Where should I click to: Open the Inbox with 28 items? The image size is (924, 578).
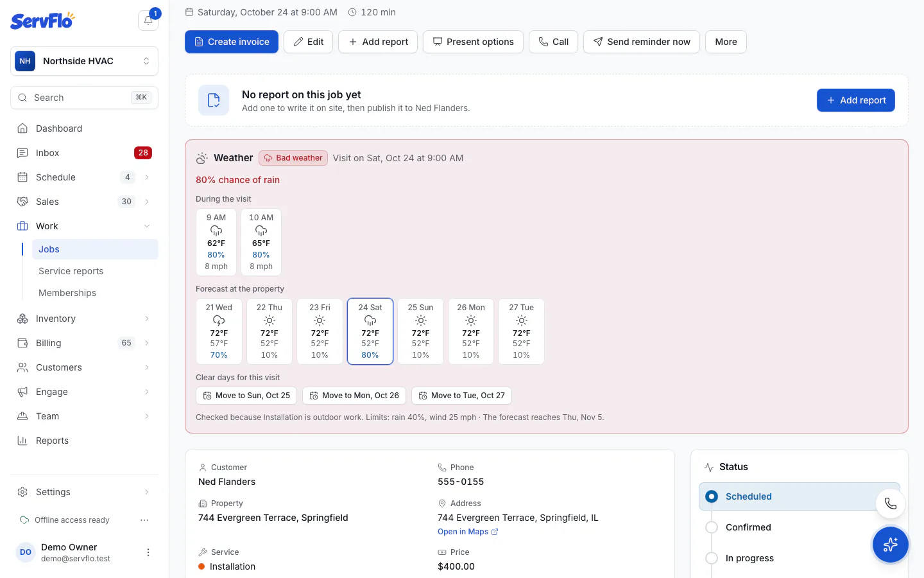click(x=84, y=153)
